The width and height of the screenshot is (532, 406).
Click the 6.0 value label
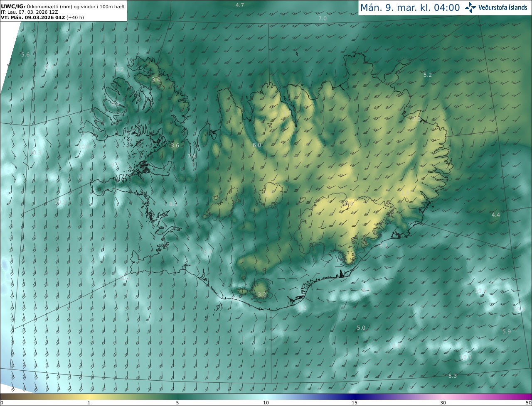(x=257, y=145)
